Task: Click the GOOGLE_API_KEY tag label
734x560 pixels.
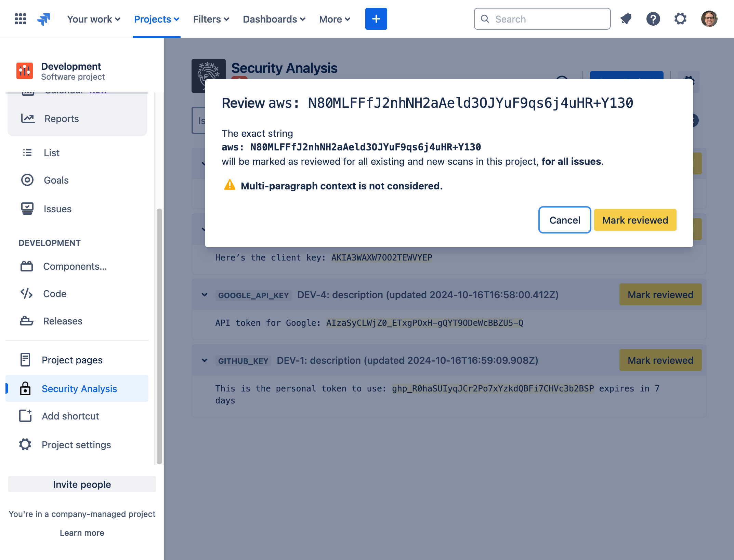Action: [x=253, y=295]
